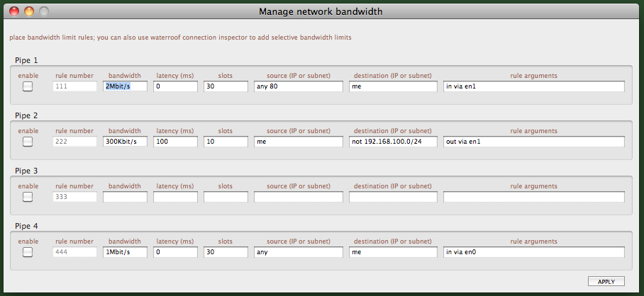Select Pipe 2 rule arguments 'out via en1'

[x=533, y=142]
